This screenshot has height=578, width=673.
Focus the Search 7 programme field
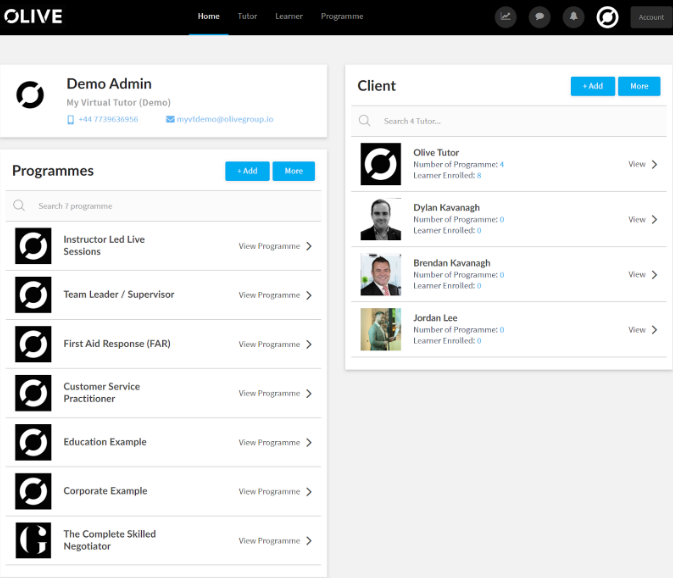point(163,206)
